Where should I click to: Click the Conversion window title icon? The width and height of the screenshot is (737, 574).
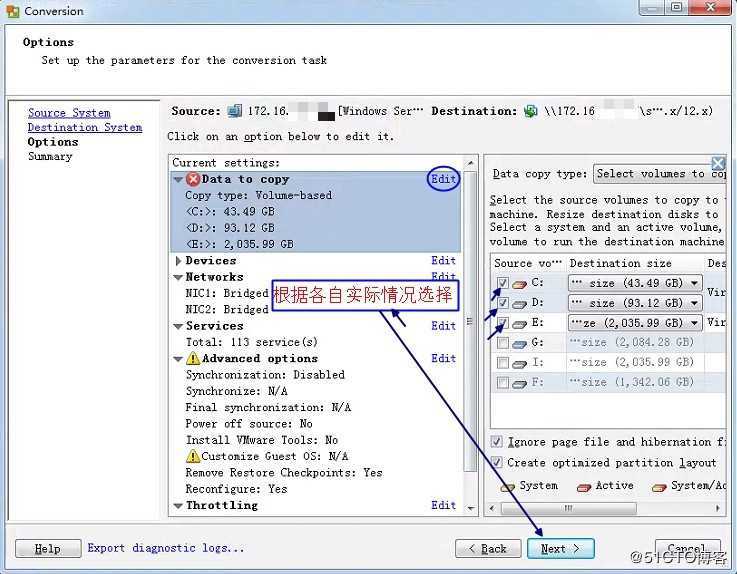tap(13, 10)
